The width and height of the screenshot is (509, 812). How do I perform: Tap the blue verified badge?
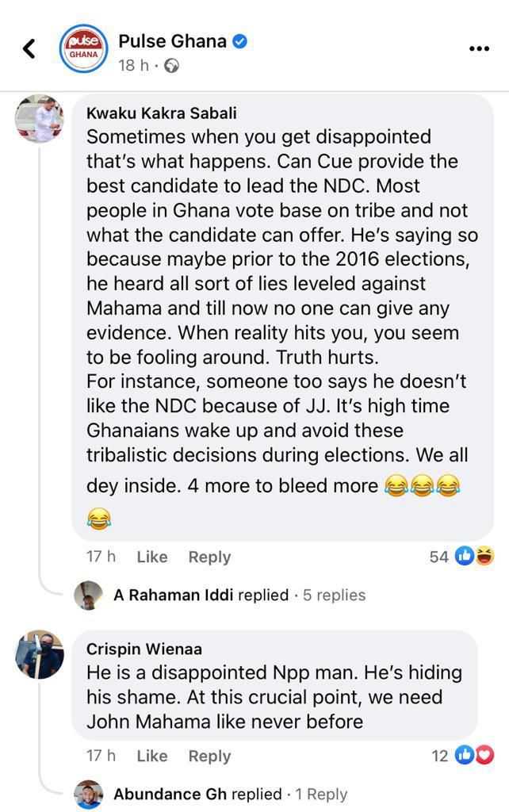(239, 41)
